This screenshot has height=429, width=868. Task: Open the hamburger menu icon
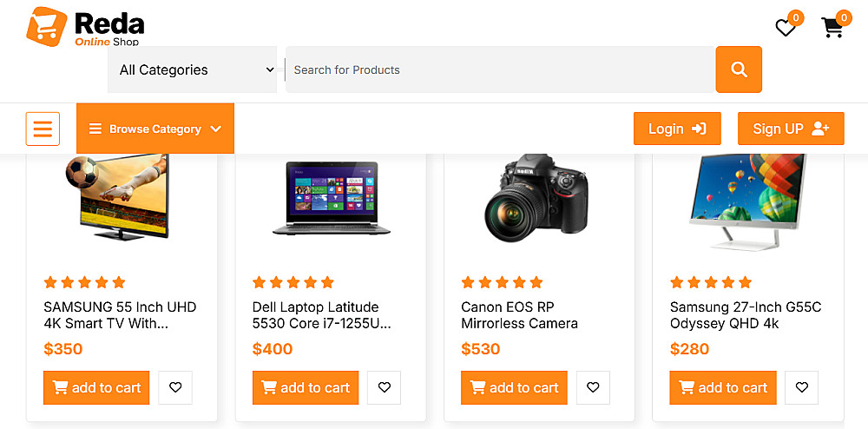[x=43, y=129]
